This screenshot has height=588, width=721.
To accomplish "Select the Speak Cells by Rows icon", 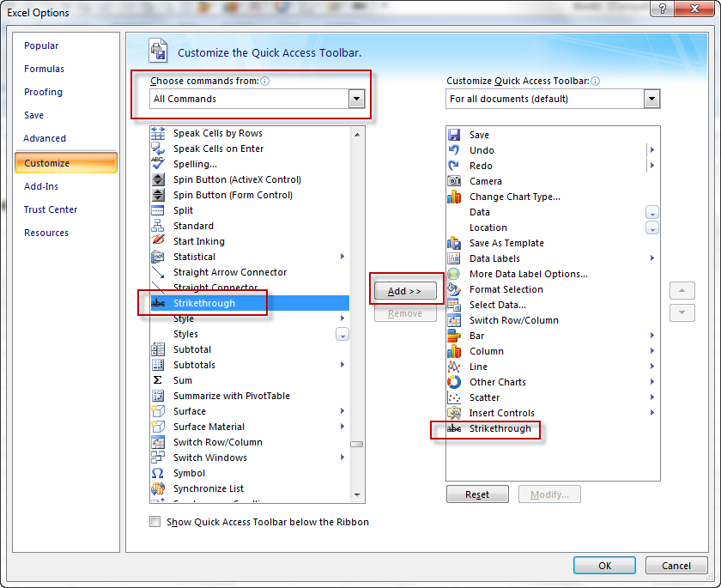I will [x=158, y=133].
